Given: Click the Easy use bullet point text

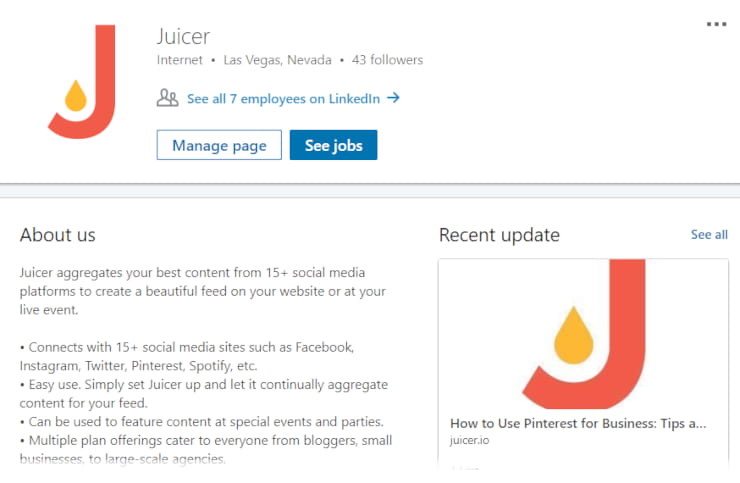Looking at the screenshot, I should click(204, 394).
